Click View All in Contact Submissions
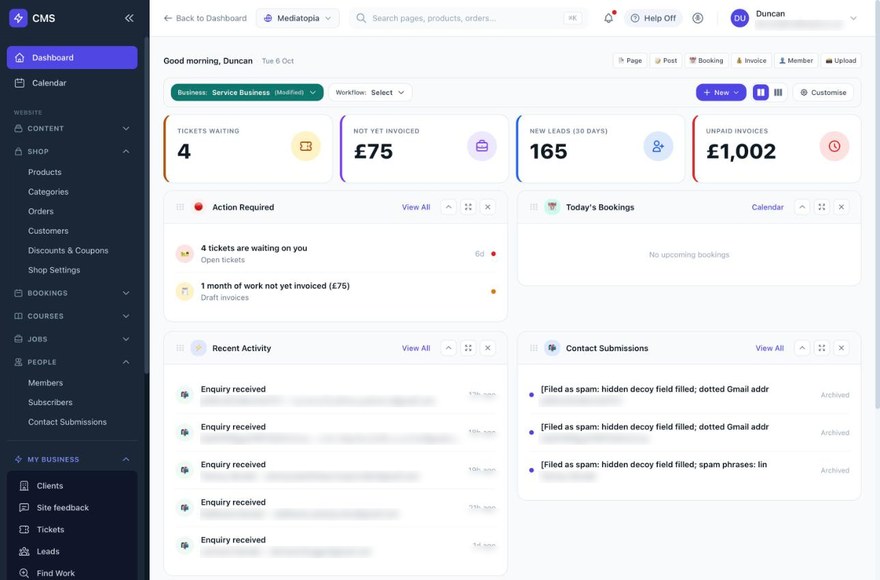Image resolution: width=880 pixels, height=580 pixels. click(769, 348)
